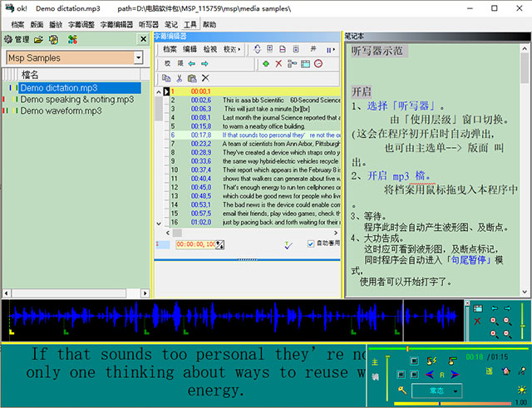532x408 pixels.
Task: Click the red clock timing icon
Action: tap(318, 63)
